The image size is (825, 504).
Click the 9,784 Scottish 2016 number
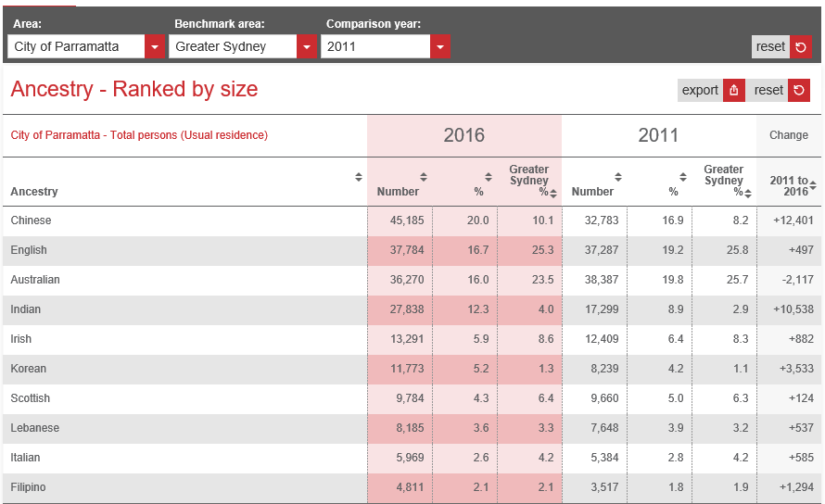click(x=410, y=398)
